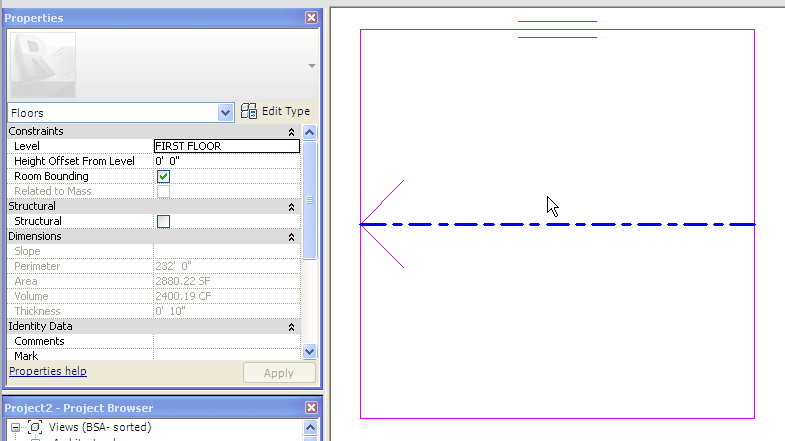Click the Properties scrollbar down arrow
The width and height of the screenshot is (785, 441).
click(309, 351)
